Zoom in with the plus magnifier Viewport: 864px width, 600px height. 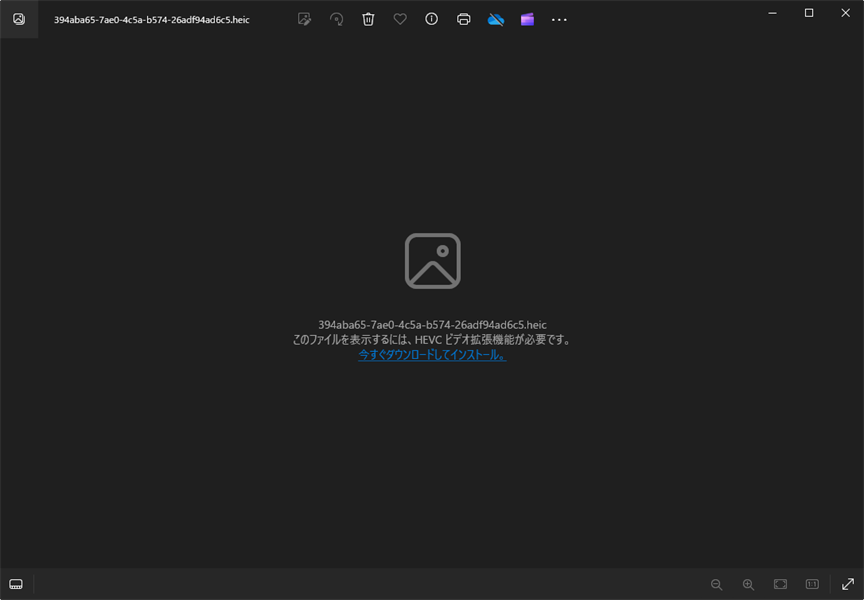coord(748,584)
